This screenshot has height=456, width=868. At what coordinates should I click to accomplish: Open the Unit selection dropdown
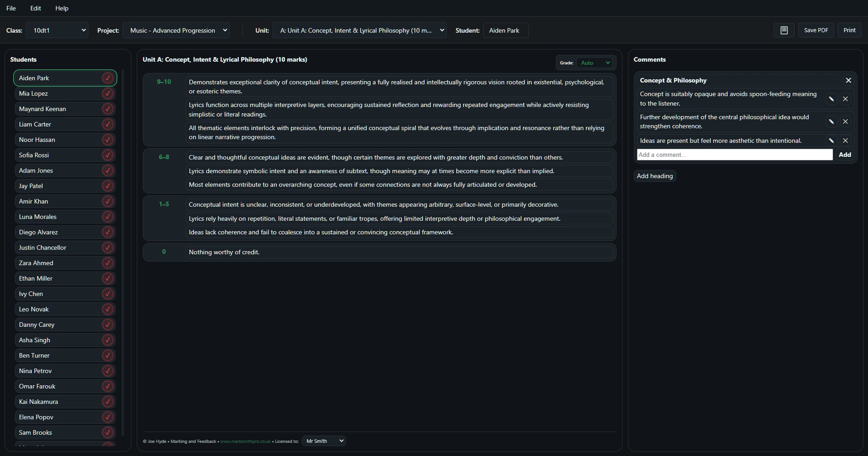click(361, 30)
